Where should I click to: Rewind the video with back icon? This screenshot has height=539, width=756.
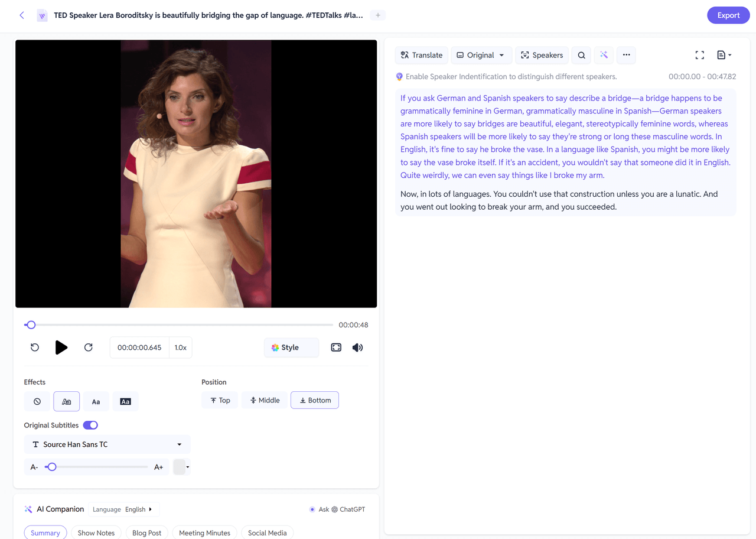pyautogui.click(x=35, y=348)
